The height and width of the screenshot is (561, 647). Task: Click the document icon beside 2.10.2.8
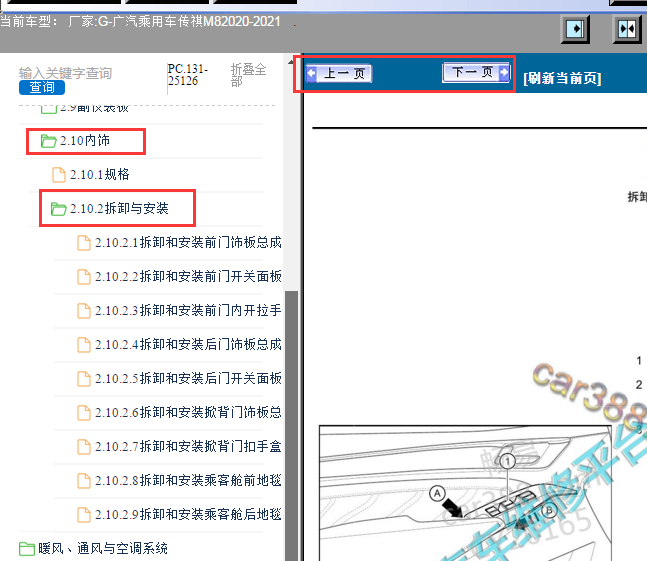(84, 481)
